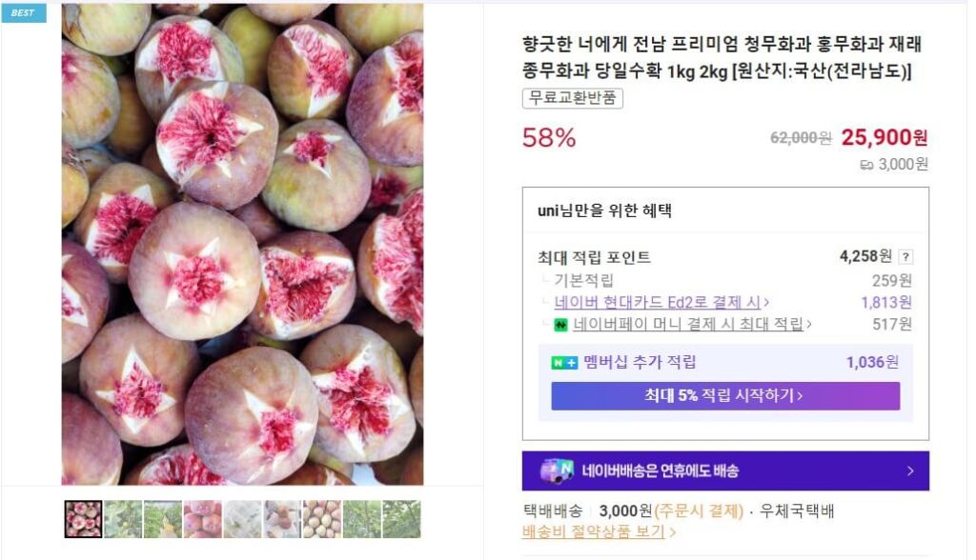Click the small truck icon beside the 3,000원 shipping fee

tap(866, 165)
